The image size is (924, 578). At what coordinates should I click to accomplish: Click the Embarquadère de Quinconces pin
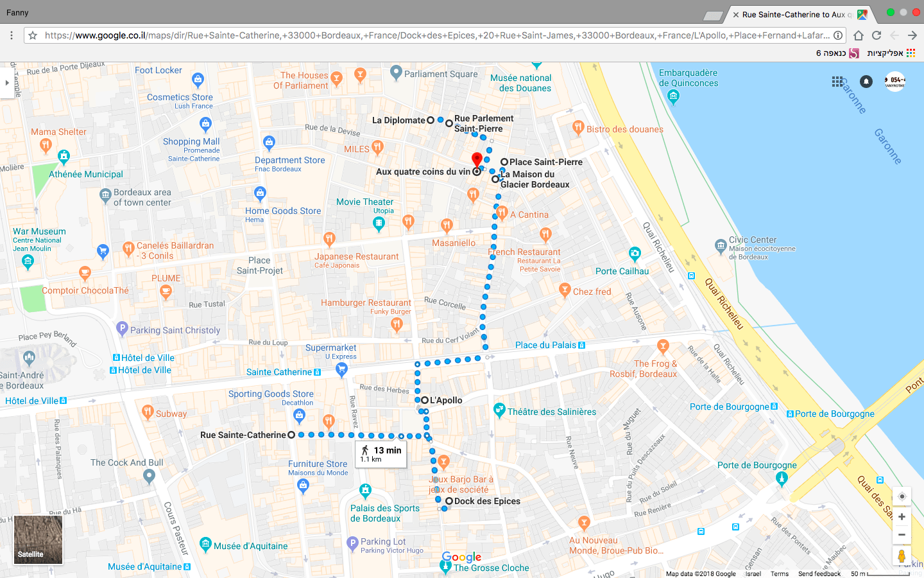tap(673, 96)
